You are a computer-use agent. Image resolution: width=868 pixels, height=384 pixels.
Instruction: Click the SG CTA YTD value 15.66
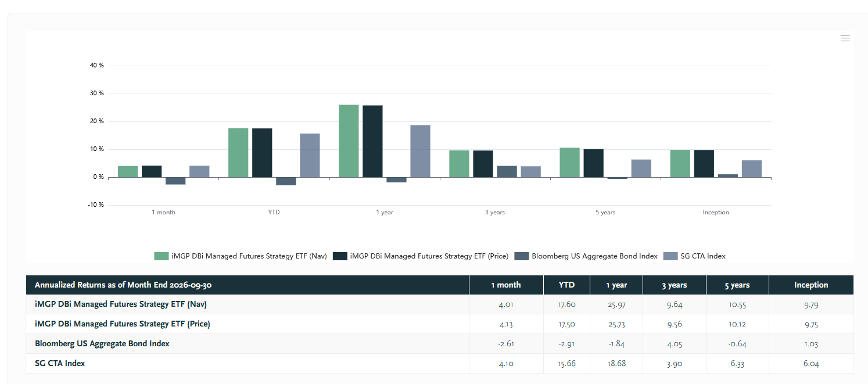pos(566,364)
